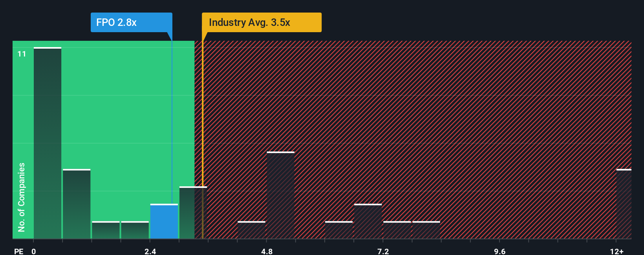Click the 11 value label

[22, 54]
